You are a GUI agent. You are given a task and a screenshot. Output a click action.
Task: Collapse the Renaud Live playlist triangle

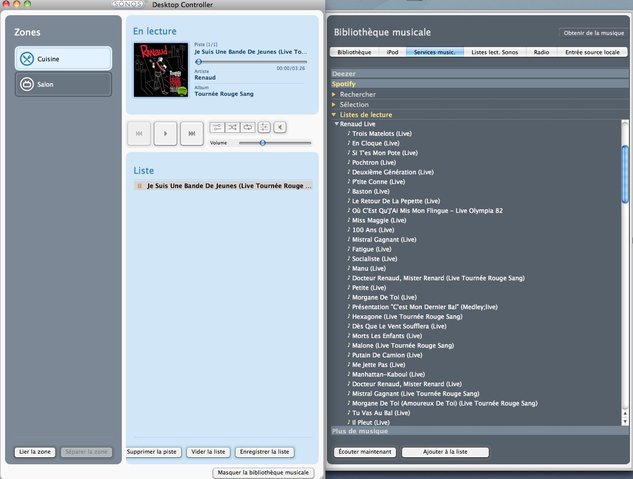point(337,124)
